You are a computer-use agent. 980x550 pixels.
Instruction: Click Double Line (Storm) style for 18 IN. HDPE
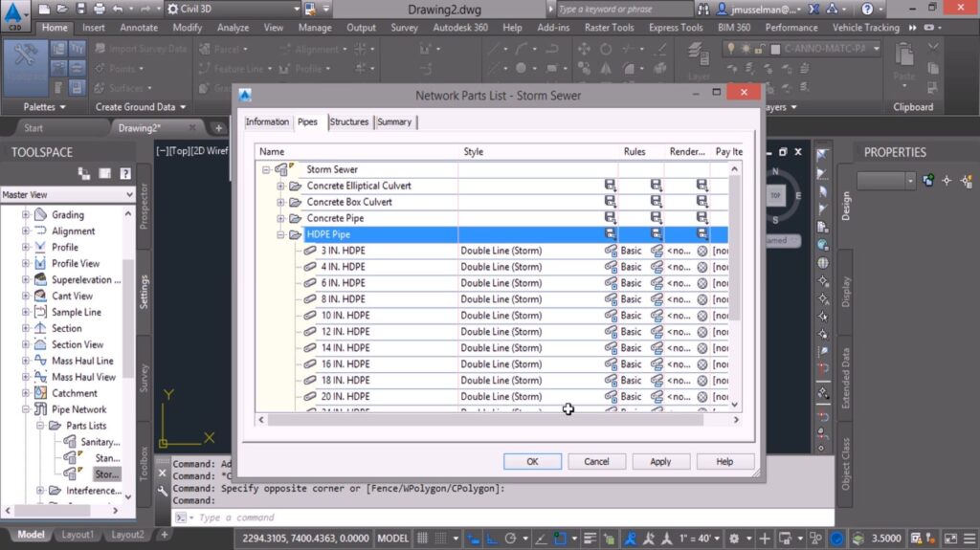point(501,381)
